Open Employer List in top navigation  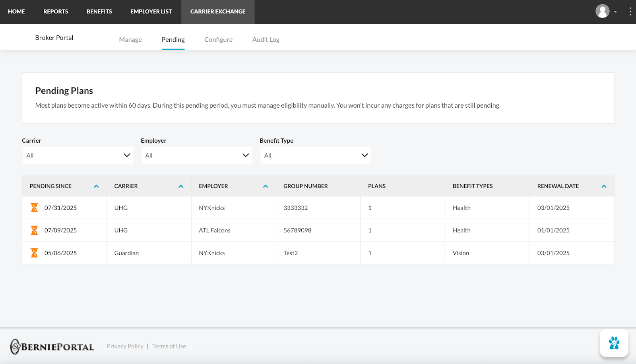point(151,12)
